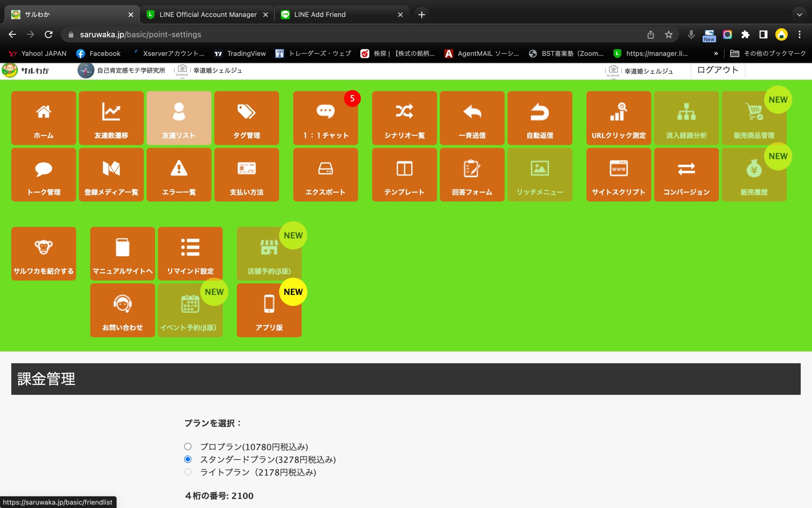
Task: Open the 回答フォーム answer form tile
Action: (x=472, y=175)
